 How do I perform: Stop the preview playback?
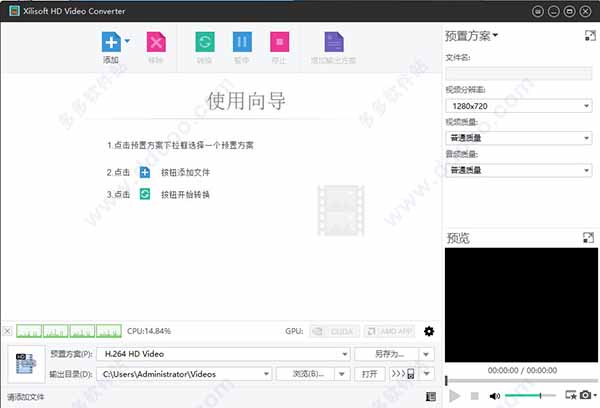(x=474, y=396)
